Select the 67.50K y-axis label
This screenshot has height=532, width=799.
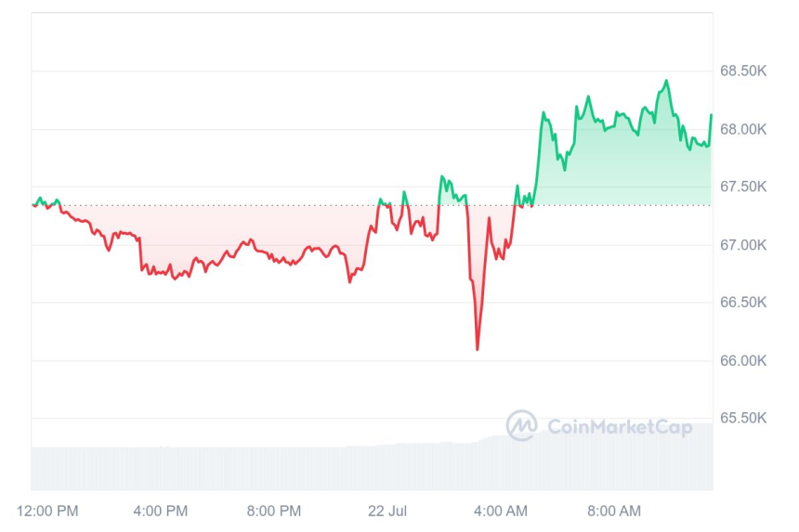[x=742, y=187]
